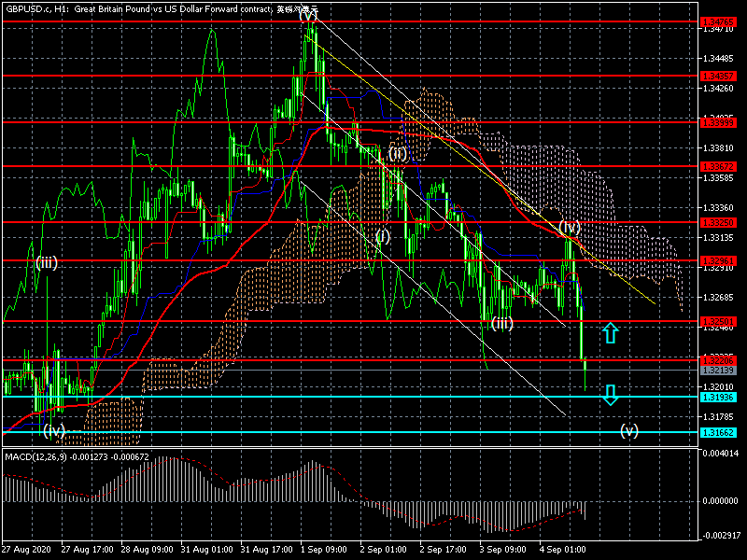Click the current price 1.32139 label
The image size is (747, 560).
click(x=717, y=371)
